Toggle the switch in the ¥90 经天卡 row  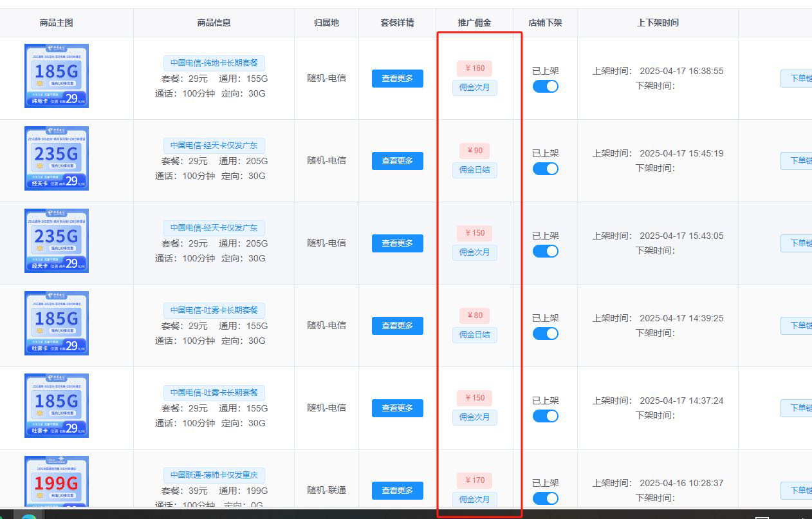(x=546, y=169)
